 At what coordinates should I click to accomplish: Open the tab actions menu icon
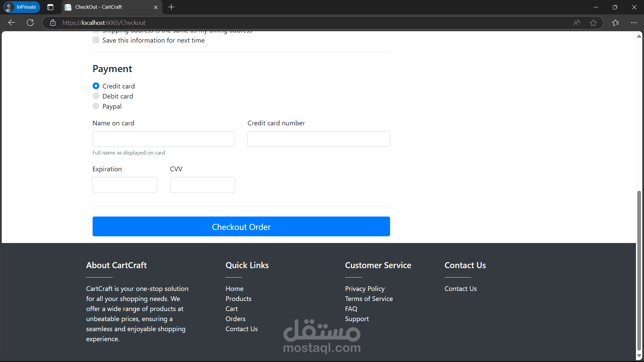point(50,7)
